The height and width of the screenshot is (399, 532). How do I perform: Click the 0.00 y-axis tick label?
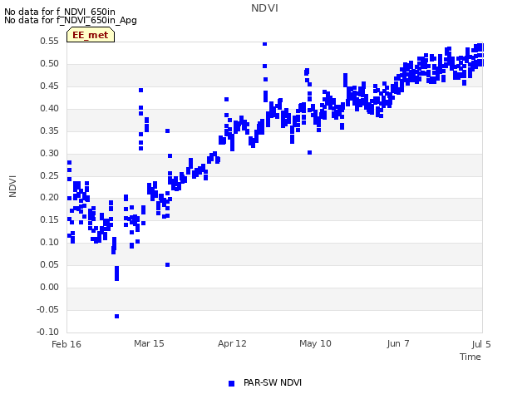pos(50,287)
